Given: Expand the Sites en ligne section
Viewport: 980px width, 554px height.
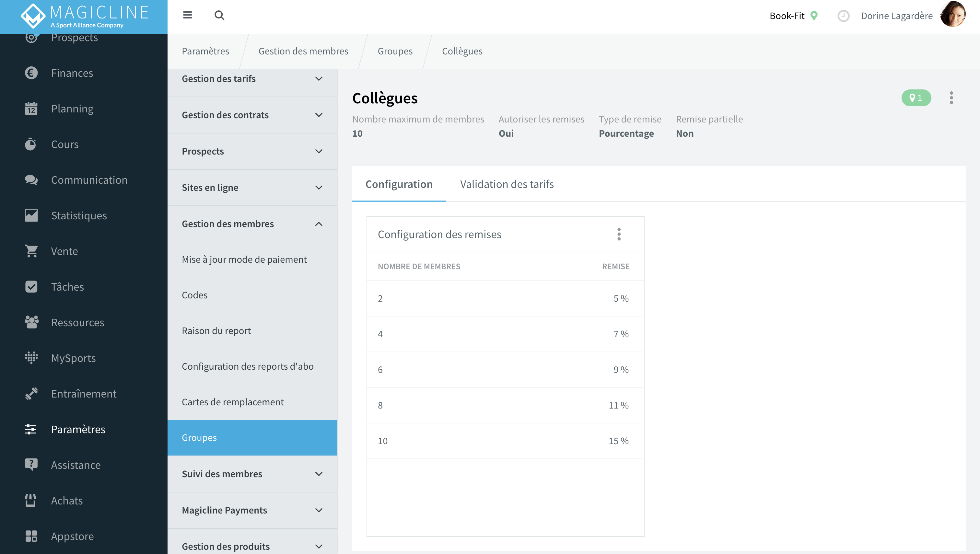Looking at the screenshot, I should click(252, 188).
